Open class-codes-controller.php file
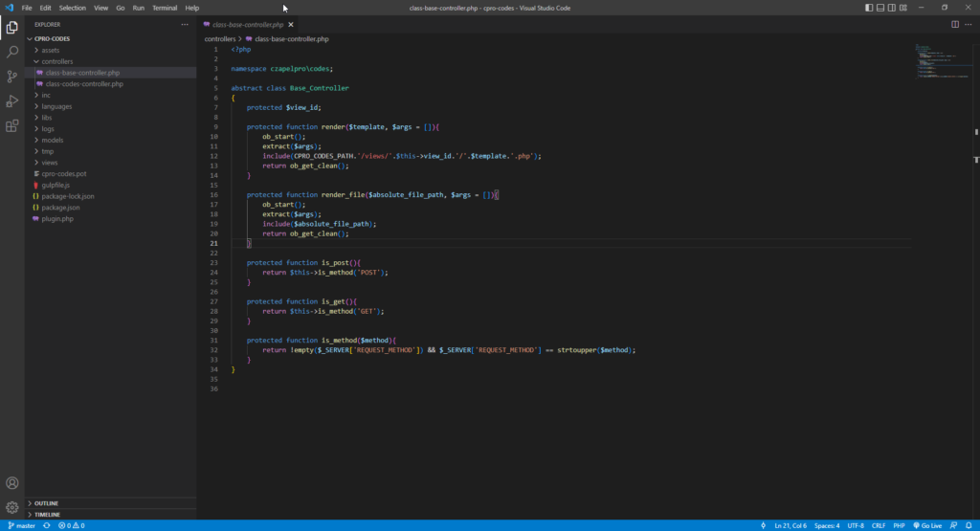This screenshot has height=531, width=980. click(111, 83)
